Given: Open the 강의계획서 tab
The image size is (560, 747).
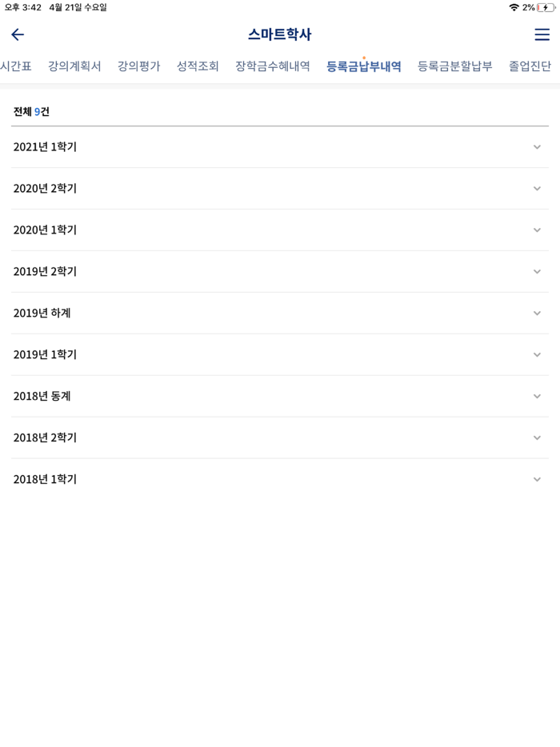Looking at the screenshot, I should [x=74, y=67].
